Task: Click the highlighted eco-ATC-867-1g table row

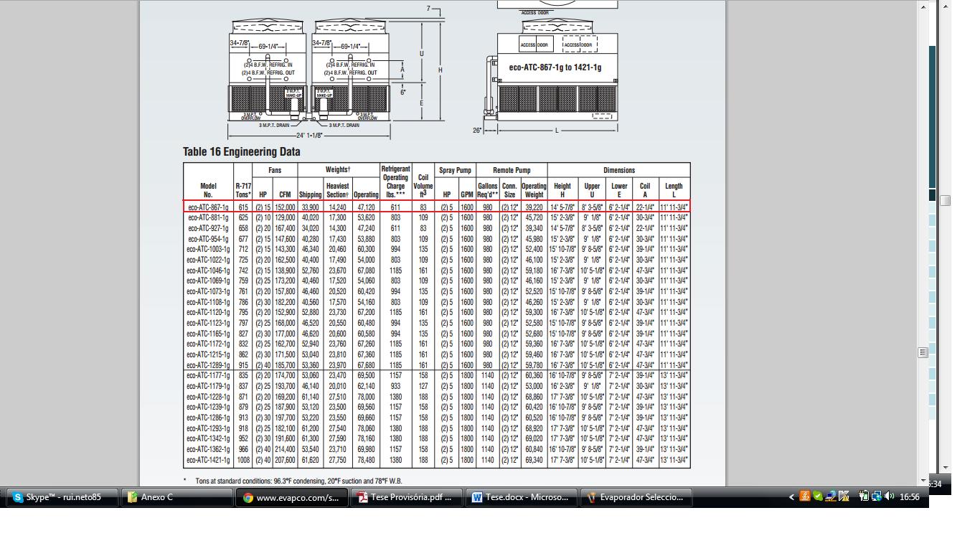Action: pyautogui.click(x=436, y=207)
